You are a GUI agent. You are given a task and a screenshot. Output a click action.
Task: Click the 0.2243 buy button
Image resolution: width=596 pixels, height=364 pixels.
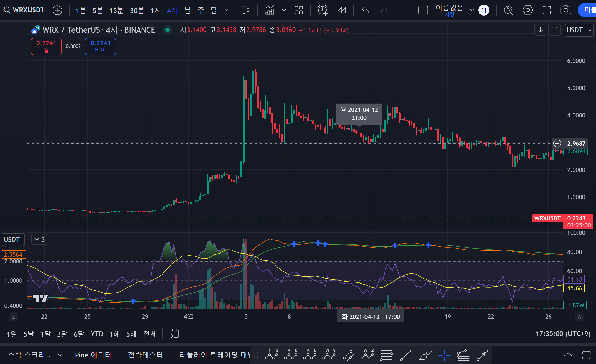[100, 46]
